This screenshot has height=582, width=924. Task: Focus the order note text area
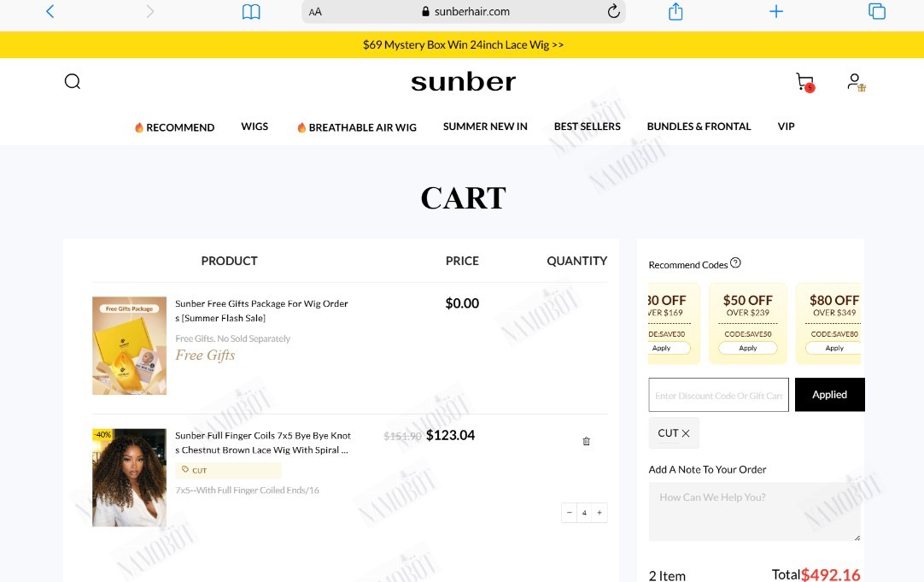coord(754,511)
